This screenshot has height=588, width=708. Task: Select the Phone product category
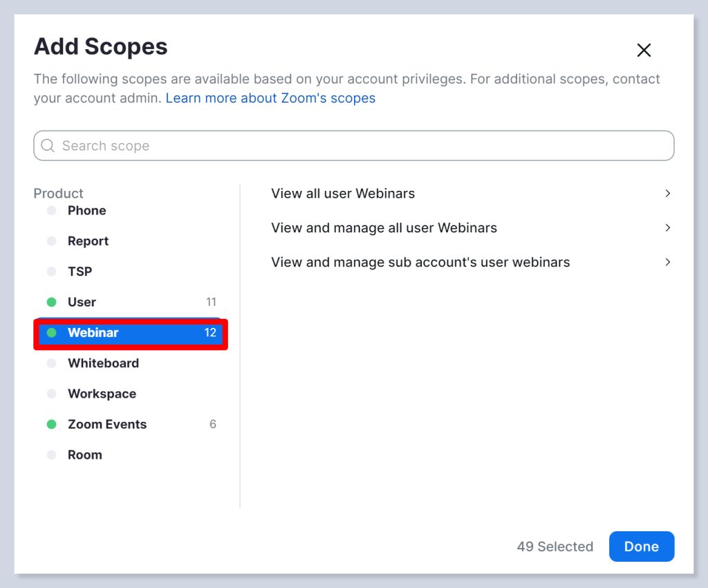(x=86, y=211)
